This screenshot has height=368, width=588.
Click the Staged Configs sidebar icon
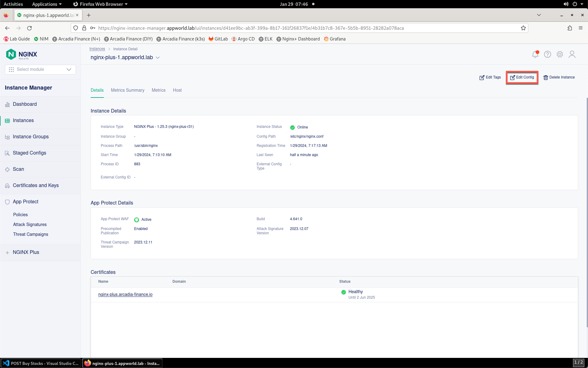click(7, 153)
